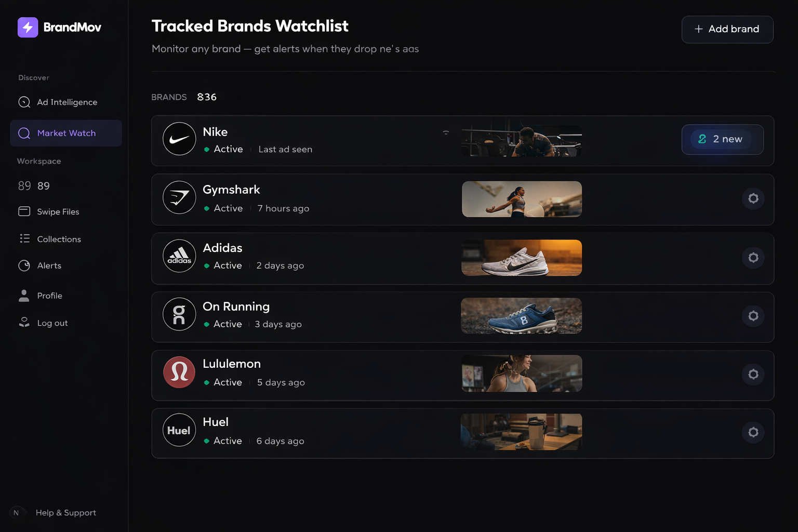Click the Market Watch search icon

(24, 133)
